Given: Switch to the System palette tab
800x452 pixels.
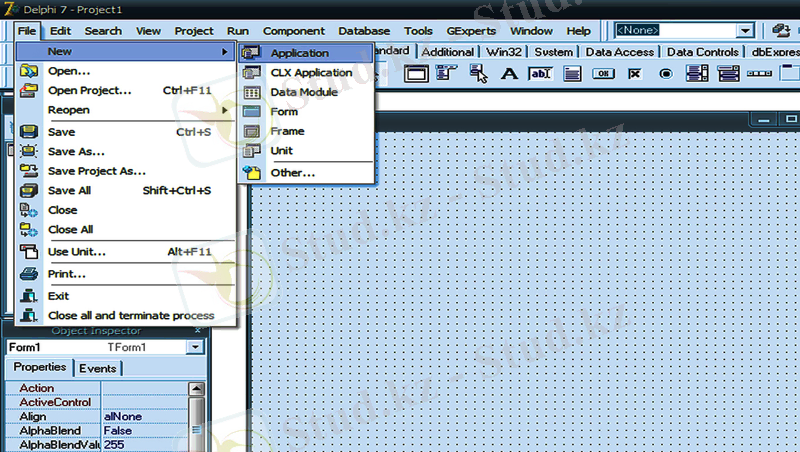Looking at the screenshot, I should (x=554, y=52).
